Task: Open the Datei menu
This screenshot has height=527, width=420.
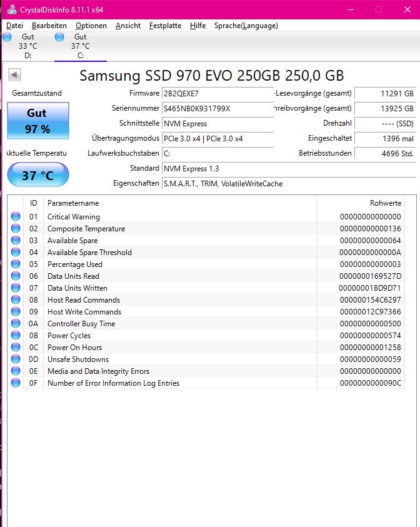Action: tap(14, 26)
